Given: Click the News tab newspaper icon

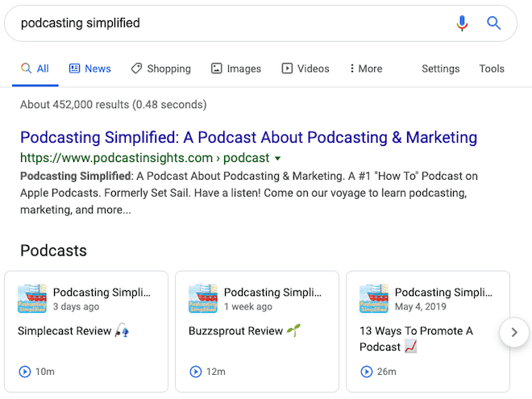Looking at the screenshot, I should [75, 69].
